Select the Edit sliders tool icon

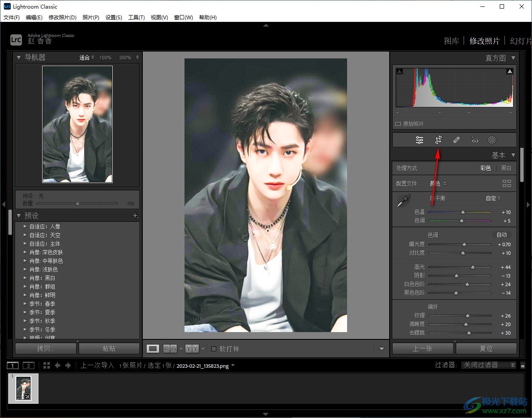click(x=419, y=140)
